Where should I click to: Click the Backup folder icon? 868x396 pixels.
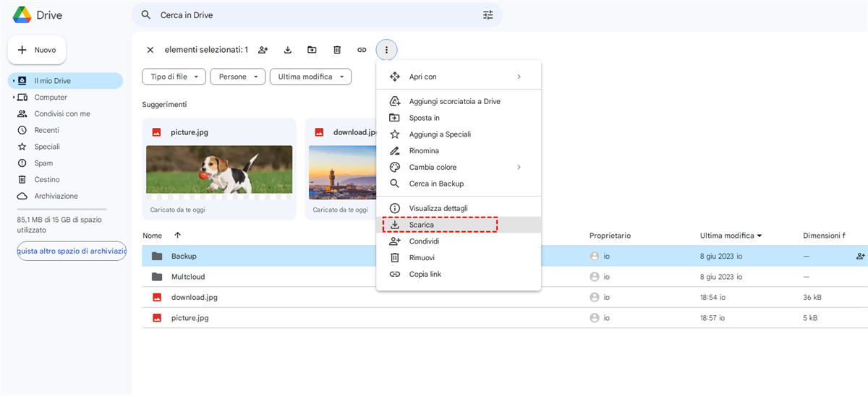coord(157,256)
